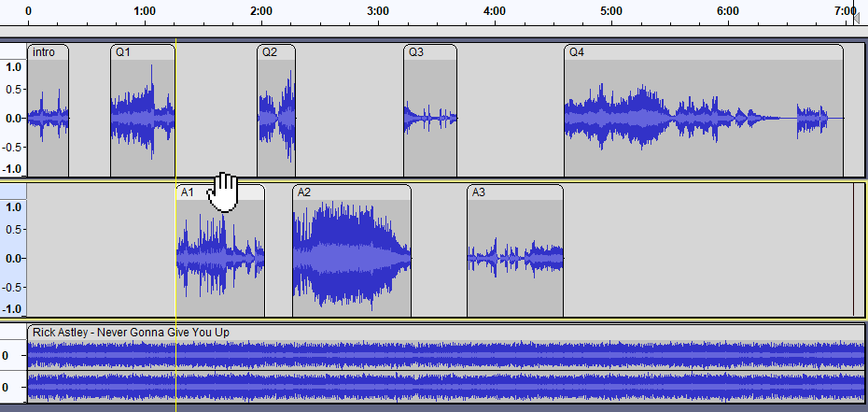This screenshot has width=868, height=412.
Task: Click the 1:00 mark on the timeline ruler
Action: tap(145, 10)
